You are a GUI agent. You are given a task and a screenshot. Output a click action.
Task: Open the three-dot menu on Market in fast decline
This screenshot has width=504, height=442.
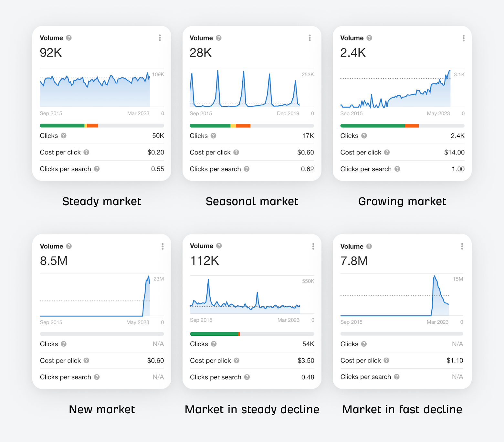tap(462, 246)
